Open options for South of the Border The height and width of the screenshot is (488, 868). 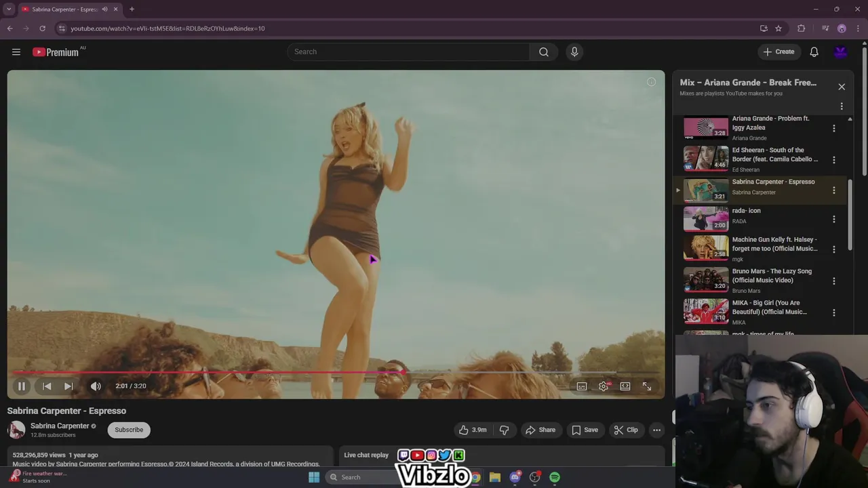pos(834,160)
